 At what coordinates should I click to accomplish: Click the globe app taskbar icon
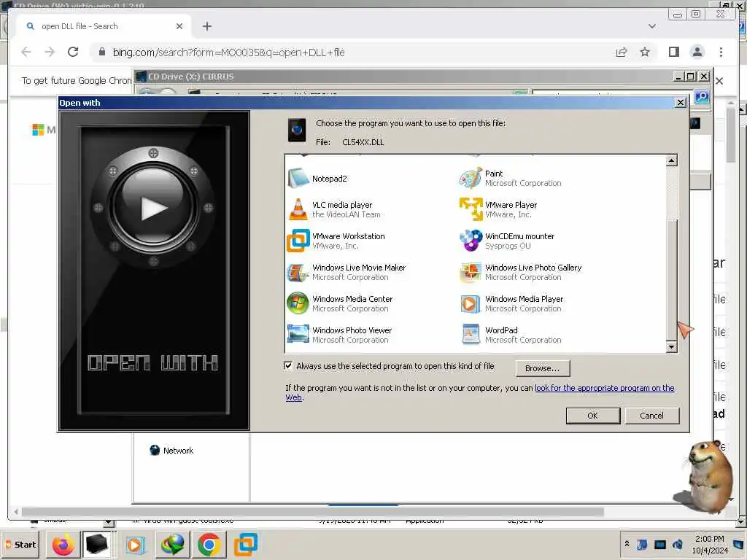[x=172, y=544]
